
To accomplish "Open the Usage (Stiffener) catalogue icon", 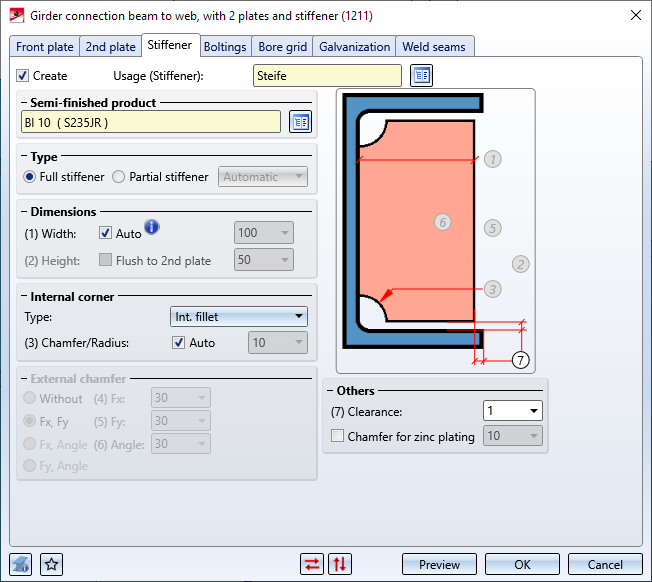I will point(421,75).
